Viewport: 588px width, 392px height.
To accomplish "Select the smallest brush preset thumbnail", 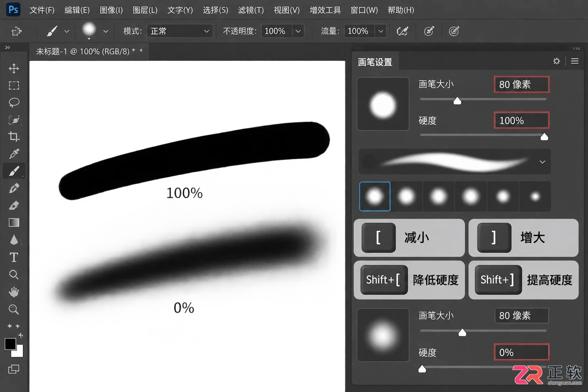I will [535, 196].
